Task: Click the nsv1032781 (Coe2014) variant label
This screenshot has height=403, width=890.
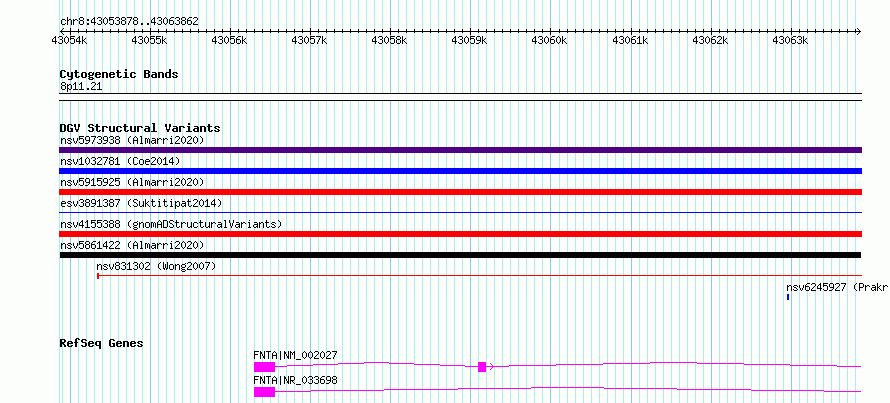Action: 120,161
